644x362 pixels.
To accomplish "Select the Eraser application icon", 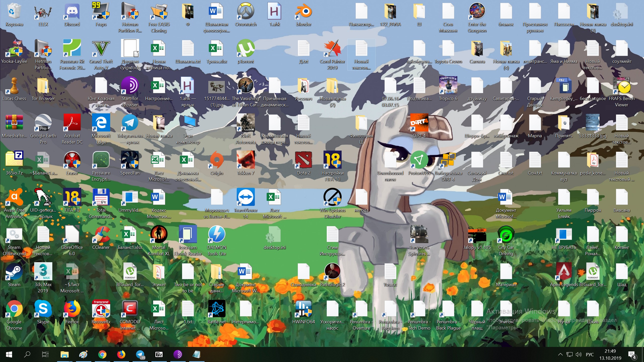I will pyautogui.click(x=72, y=163).
